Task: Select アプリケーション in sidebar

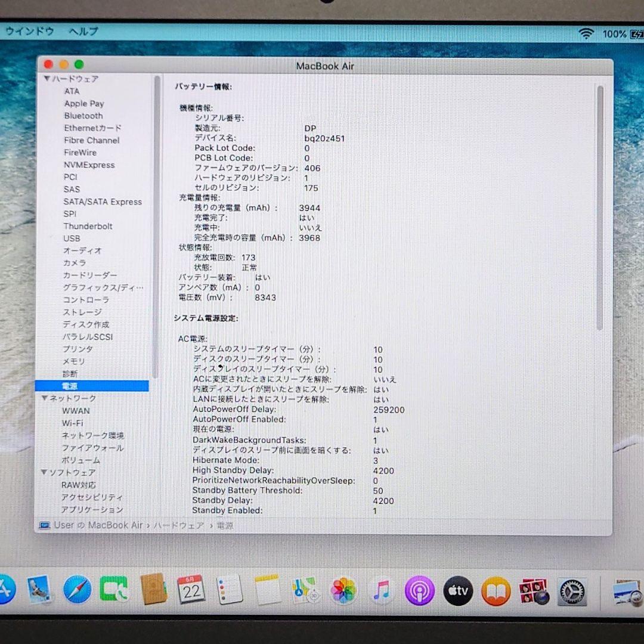Action: 92,510
